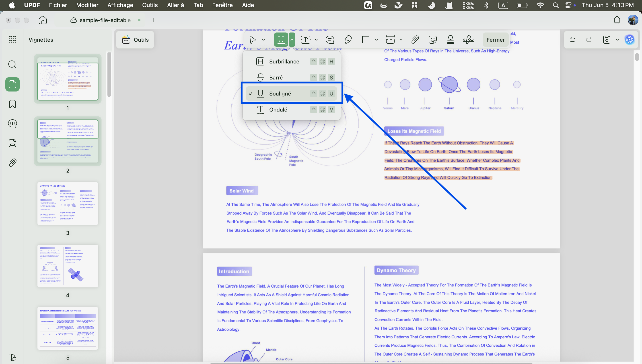
Task: Select the sticker tool icon
Action: pos(432,39)
